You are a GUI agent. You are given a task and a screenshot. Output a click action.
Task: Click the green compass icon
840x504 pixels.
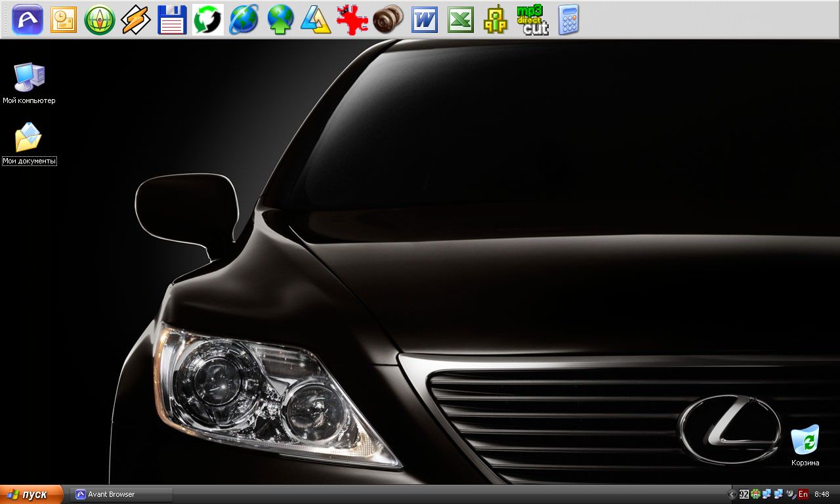pyautogui.click(x=100, y=20)
